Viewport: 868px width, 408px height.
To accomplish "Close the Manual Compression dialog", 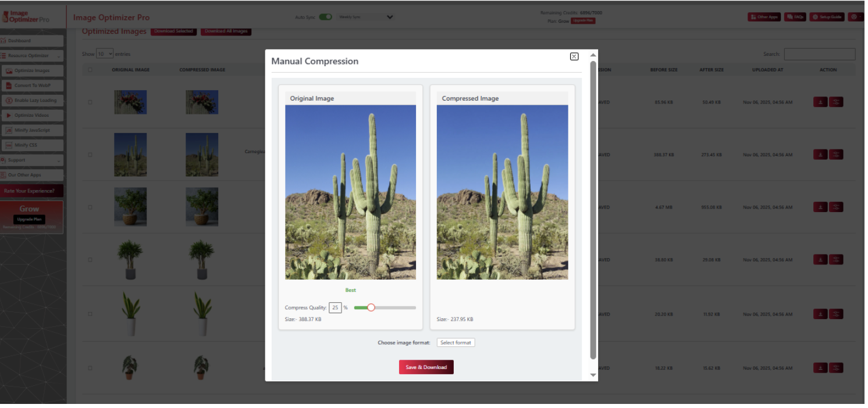I will point(574,56).
